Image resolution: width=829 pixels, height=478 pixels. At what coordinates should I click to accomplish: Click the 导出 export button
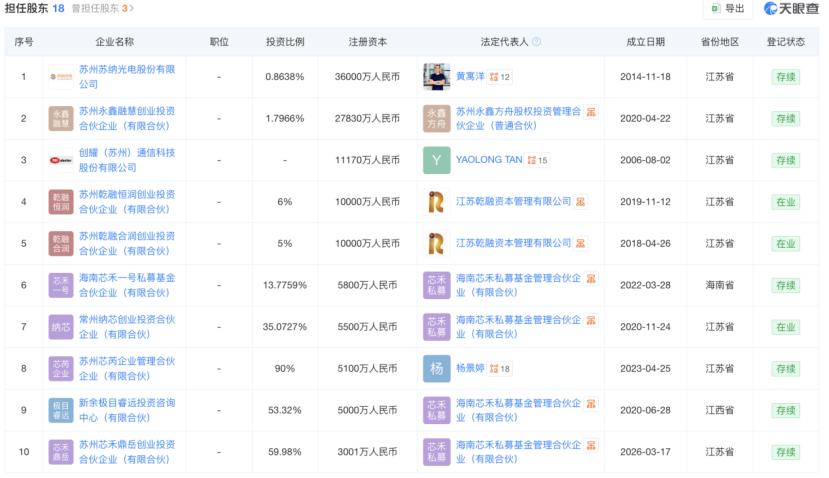tap(728, 8)
